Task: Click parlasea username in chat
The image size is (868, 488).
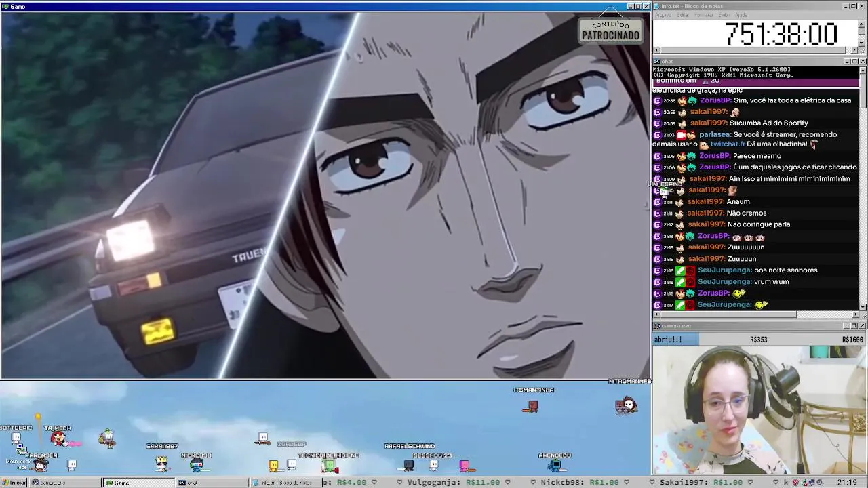Action: click(x=715, y=134)
